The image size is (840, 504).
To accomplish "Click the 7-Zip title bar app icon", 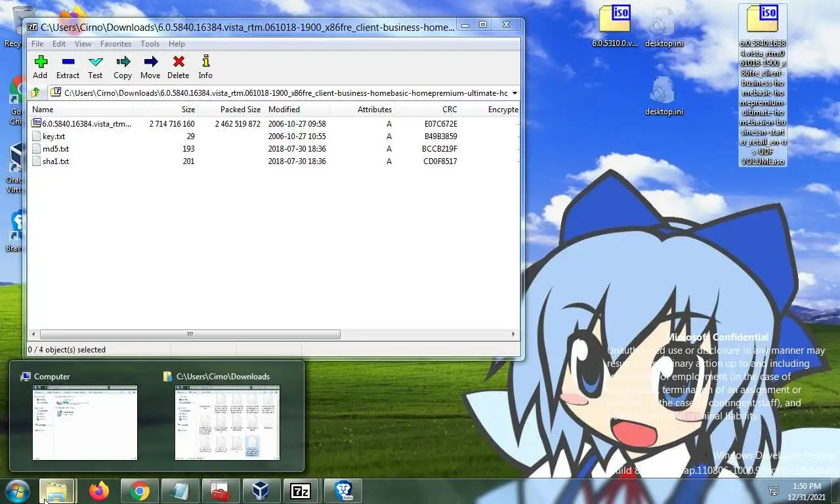I will (32, 27).
